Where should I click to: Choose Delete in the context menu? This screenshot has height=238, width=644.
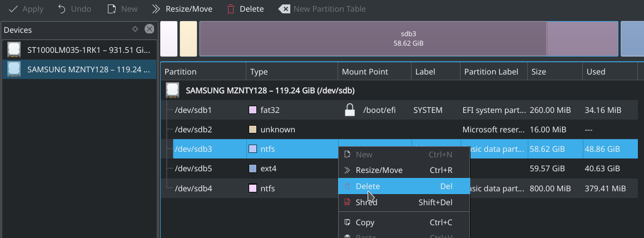click(x=404, y=186)
